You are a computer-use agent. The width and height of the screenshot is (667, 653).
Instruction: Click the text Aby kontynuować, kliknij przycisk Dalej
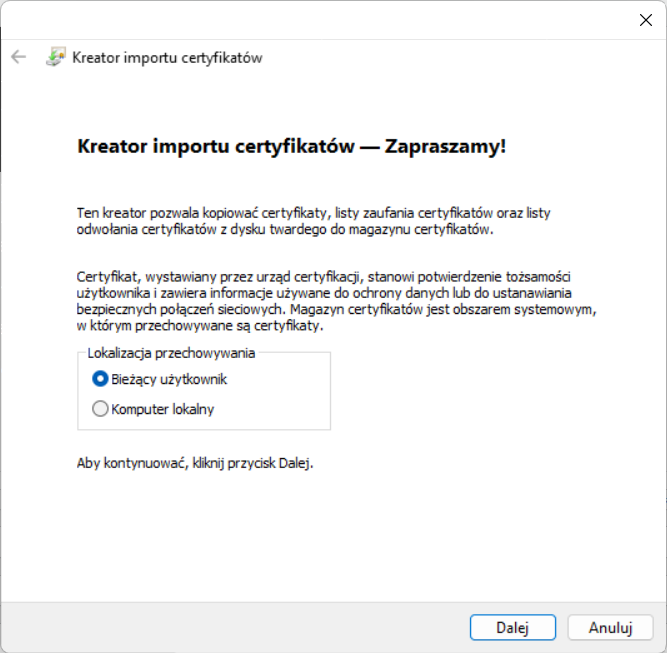(x=195, y=464)
